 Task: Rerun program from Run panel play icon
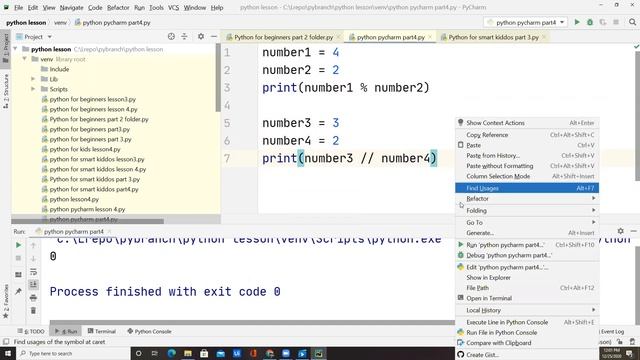(18, 245)
